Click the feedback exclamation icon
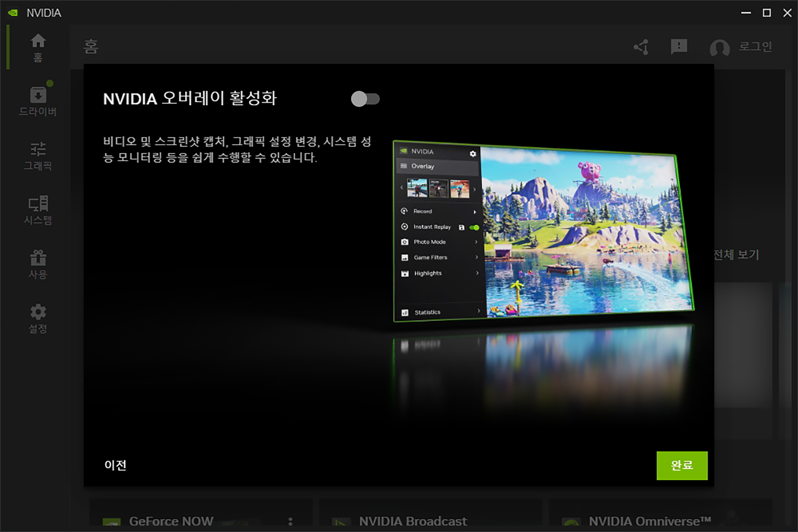This screenshot has height=532, width=798. (679, 47)
